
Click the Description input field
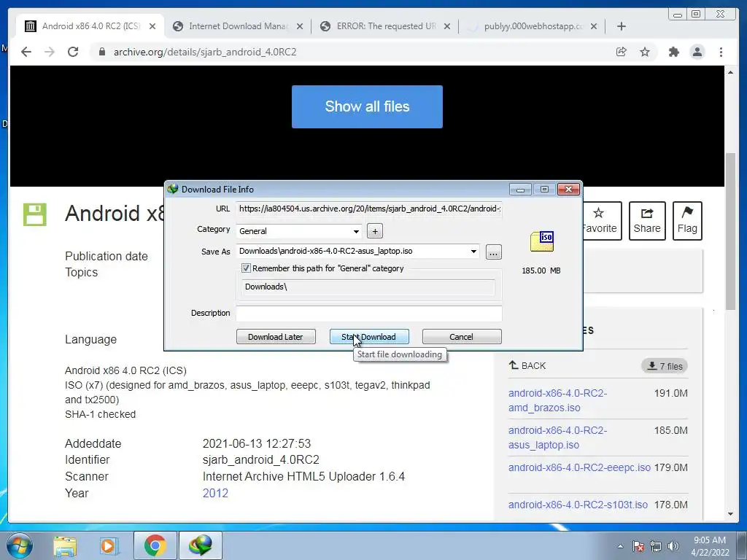point(369,313)
